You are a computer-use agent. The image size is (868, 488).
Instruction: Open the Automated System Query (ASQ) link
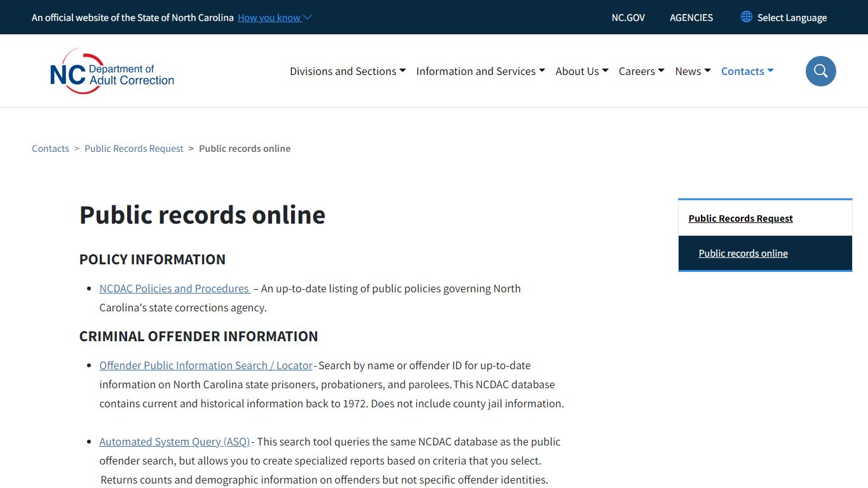point(174,442)
